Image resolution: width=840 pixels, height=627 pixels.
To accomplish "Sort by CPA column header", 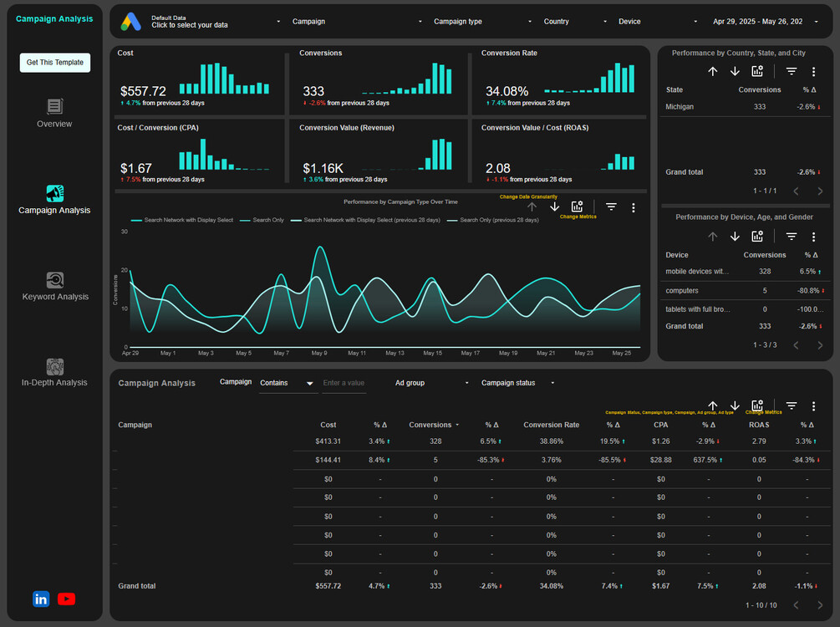I will [660, 425].
